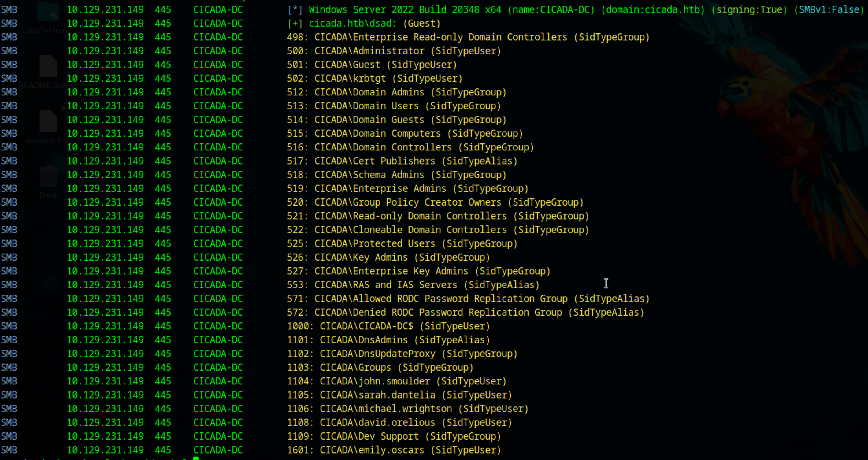The image size is (868, 460).
Task: Click the "512: CICADA\Domain Admins" entry
Action: pyautogui.click(x=397, y=92)
